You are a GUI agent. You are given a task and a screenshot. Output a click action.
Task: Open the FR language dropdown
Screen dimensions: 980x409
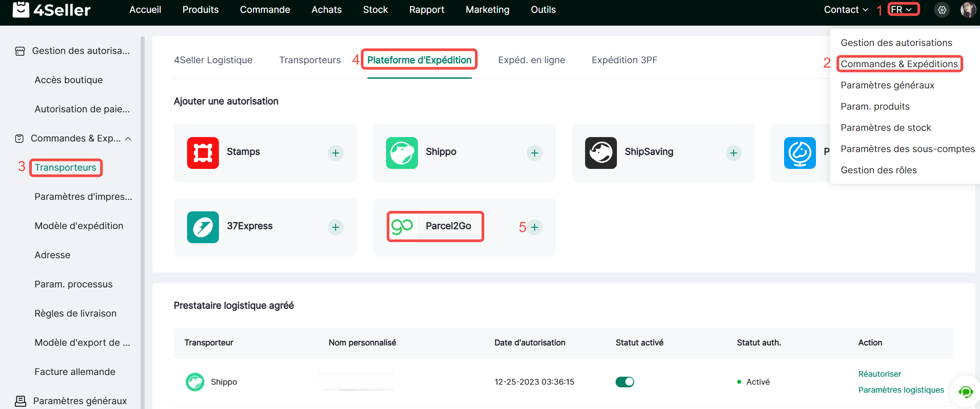902,10
